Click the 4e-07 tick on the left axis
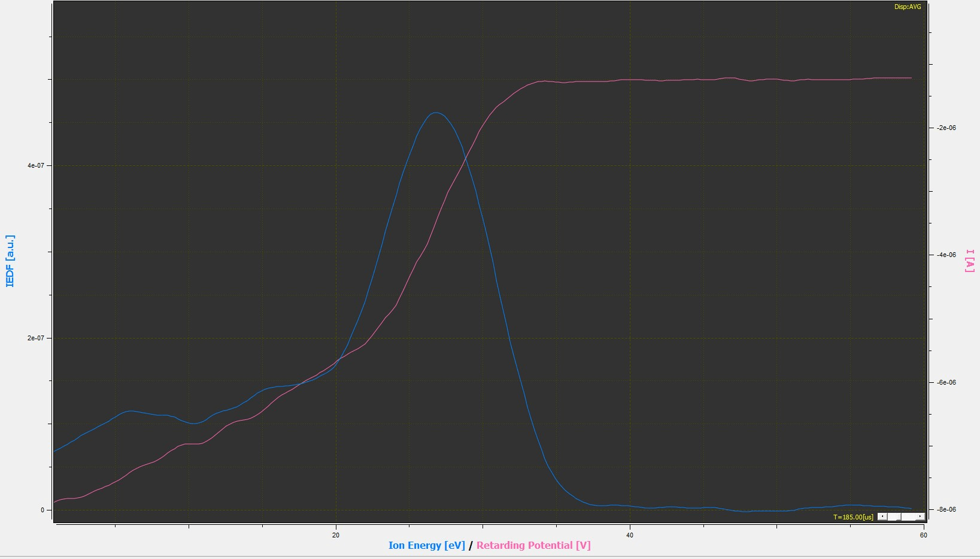980x559 pixels. [x=36, y=165]
